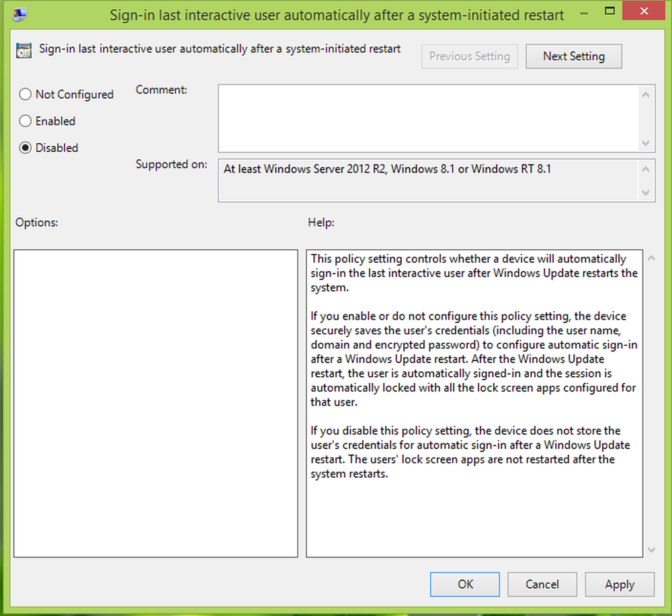Enable the policy by selecting Enabled

pyautogui.click(x=25, y=121)
